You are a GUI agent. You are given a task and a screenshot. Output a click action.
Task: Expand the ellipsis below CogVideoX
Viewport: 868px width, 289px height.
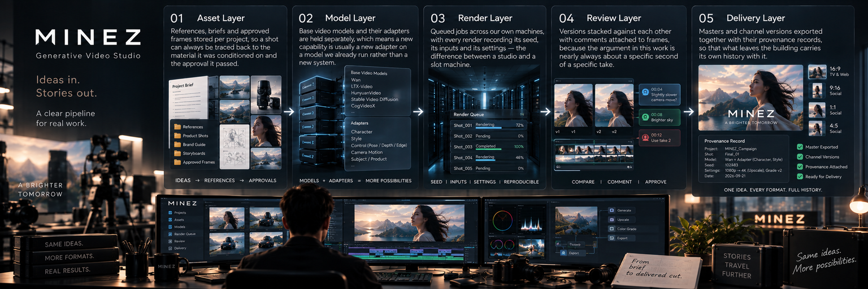point(353,112)
